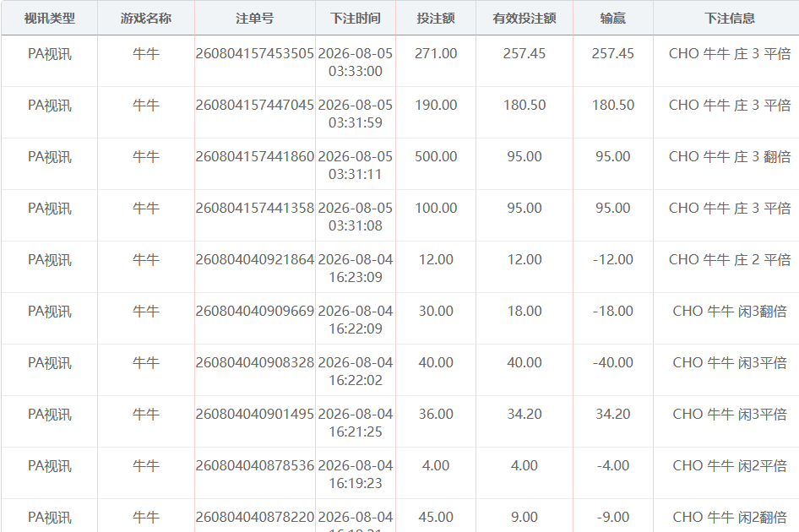The height and width of the screenshot is (532, 799).
Task: Select the 有效投注额 column header
Action: (x=525, y=19)
